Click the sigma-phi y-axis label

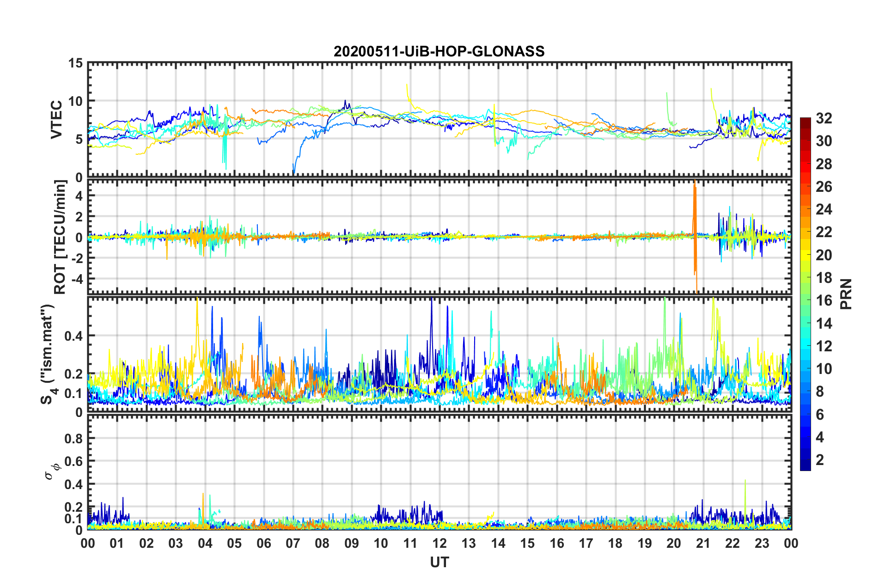tap(51, 470)
